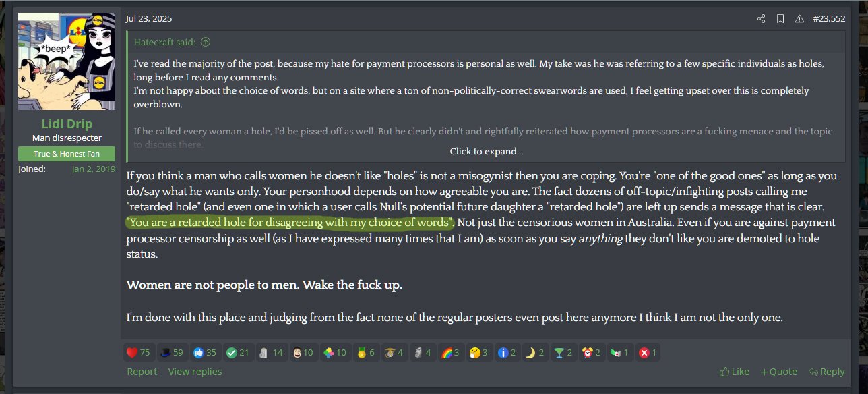Jump to original post via Hatecraft arrow
This screenshot has width=868, height=394.
point(206,42)
